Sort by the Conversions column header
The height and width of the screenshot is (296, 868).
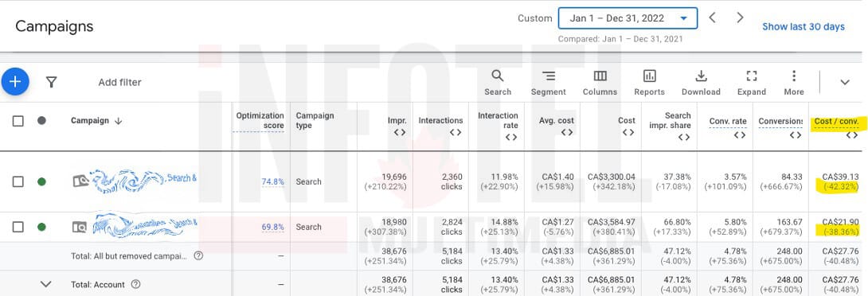780,121
